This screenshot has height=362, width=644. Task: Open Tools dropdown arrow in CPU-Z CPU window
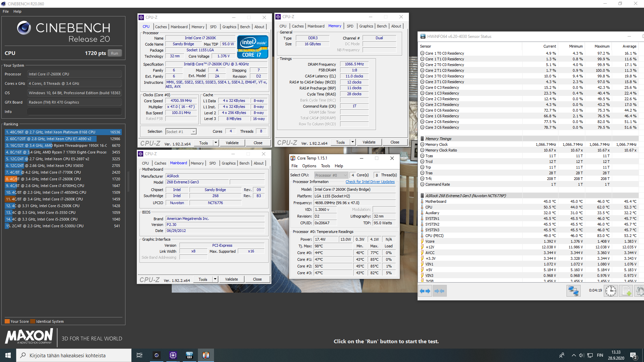click(x=216, y=143)
